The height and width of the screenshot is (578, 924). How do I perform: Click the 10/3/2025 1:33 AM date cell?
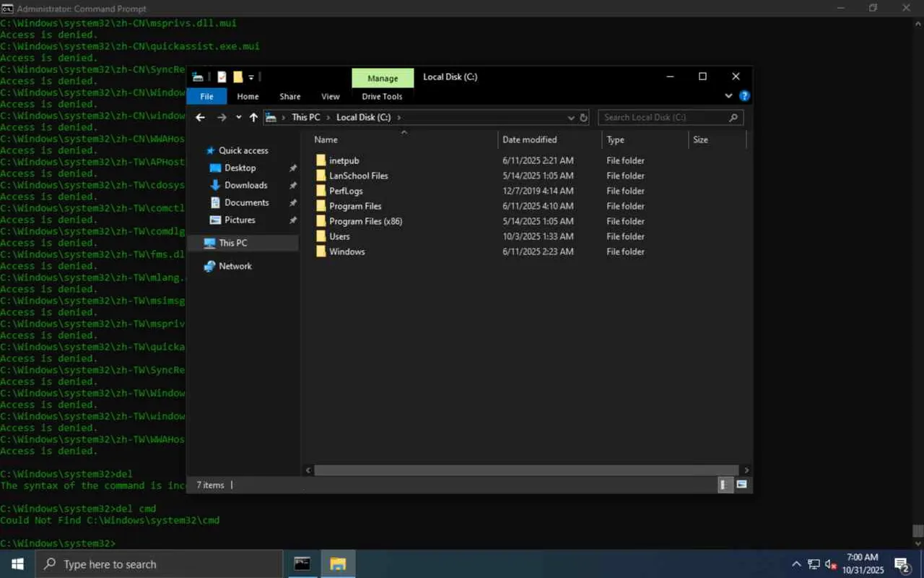(x=538, y=236)
